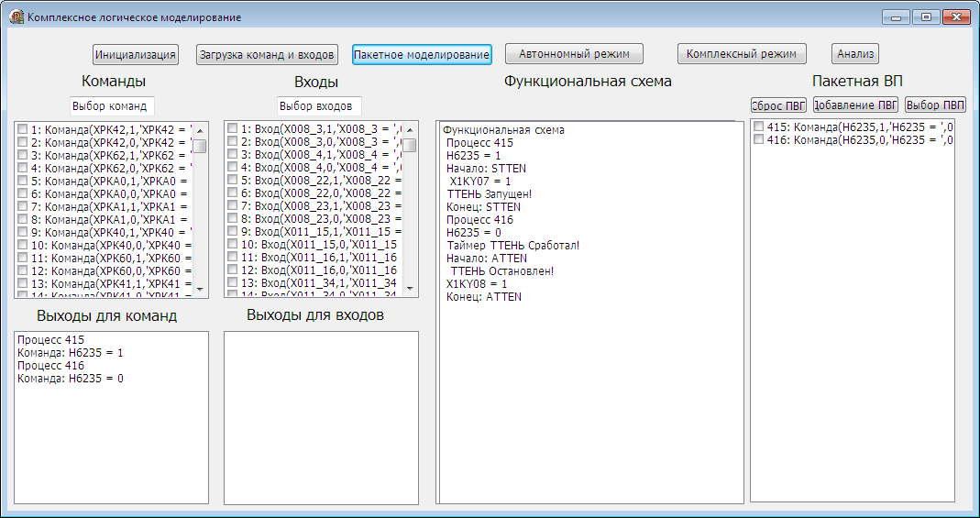The width and height of the screenshot is (980, 518).
Task: Click inside empty Выходы для входов box
Action: pyautogui.click(x=321, y=417)
